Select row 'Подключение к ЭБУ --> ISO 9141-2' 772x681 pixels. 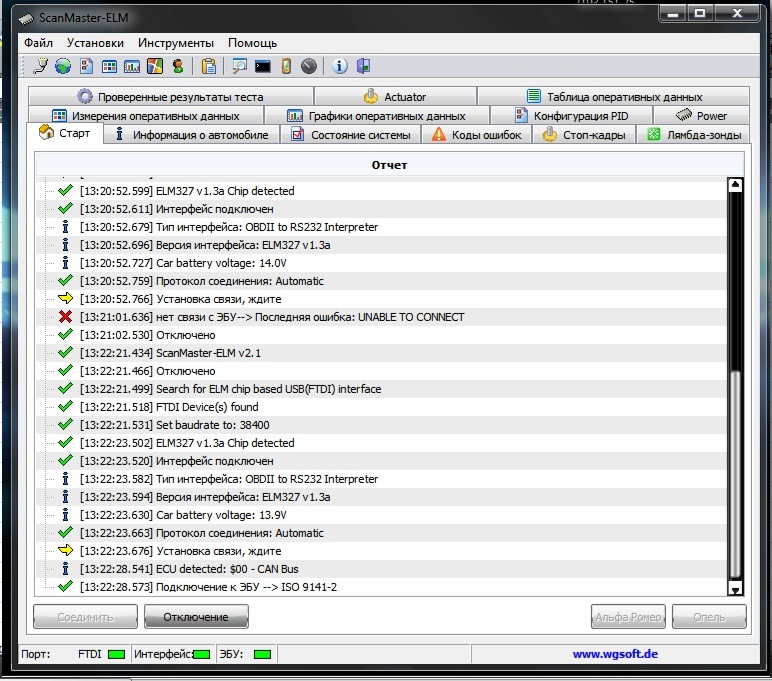[381, 587]
